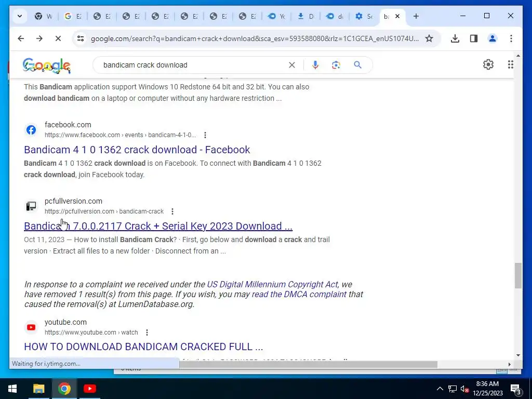
Task: Open Chrome downloads tray
Action: tap(455, 38)
